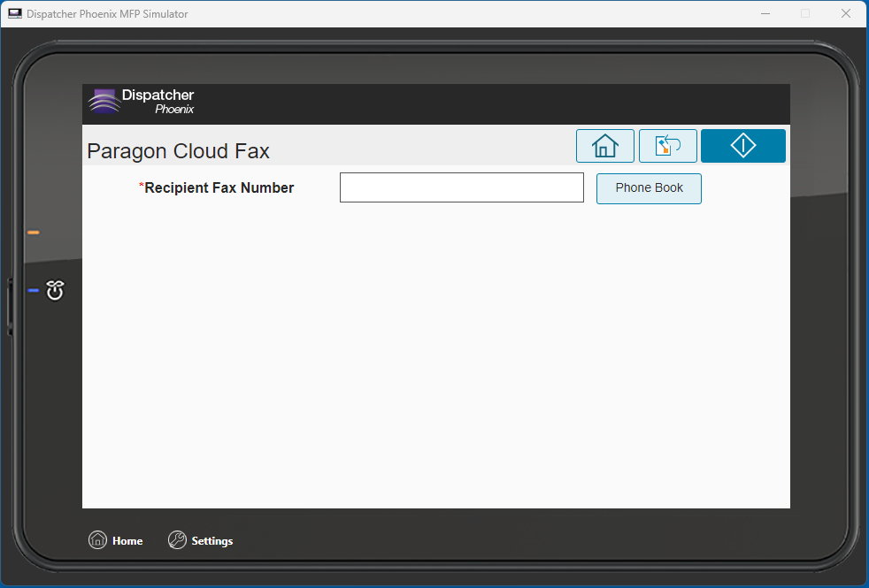Image resolution: width=869 pixels, height=588 pixels.
Task: Click the return-to-workflow icon button
Action: click(668, 146)
